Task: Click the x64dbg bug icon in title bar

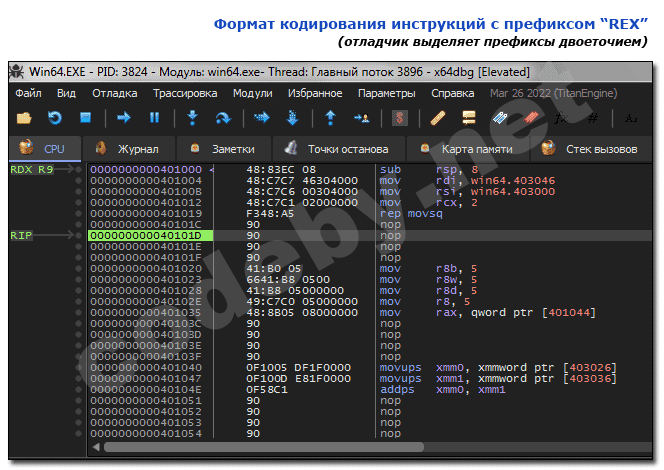Action: 17,72
